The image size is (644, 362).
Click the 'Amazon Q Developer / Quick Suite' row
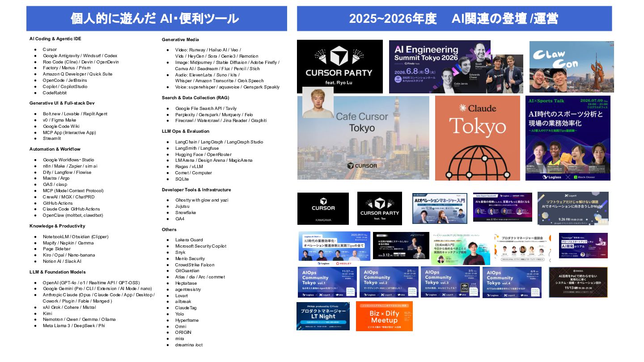(x=78, y=74)
